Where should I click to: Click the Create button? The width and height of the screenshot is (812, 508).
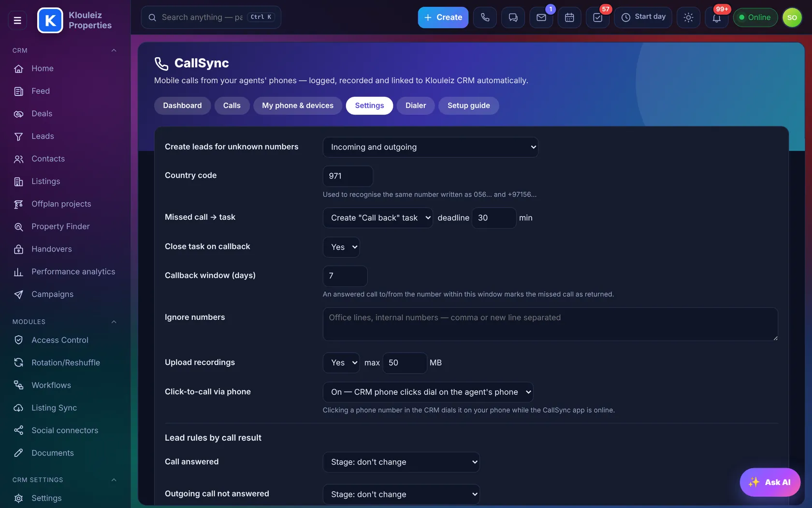point(443,17)
